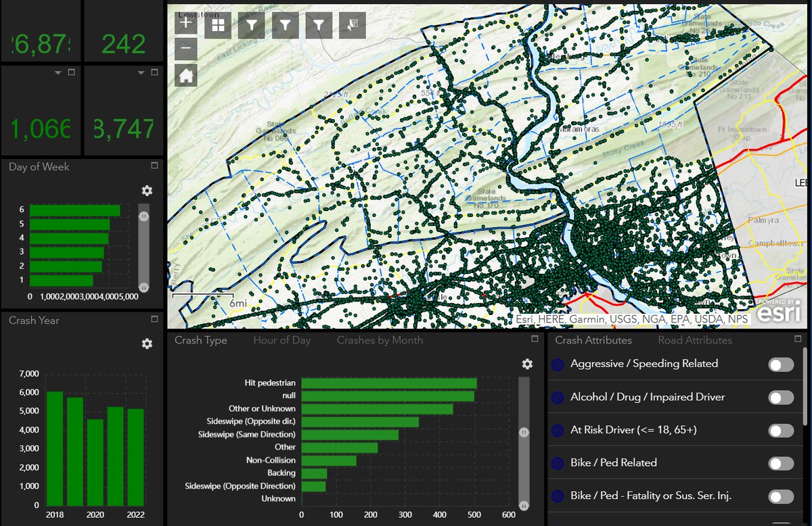Click the zoom out icon on the map
Viewport: 812px width, 526px height.
pos(185,49)
